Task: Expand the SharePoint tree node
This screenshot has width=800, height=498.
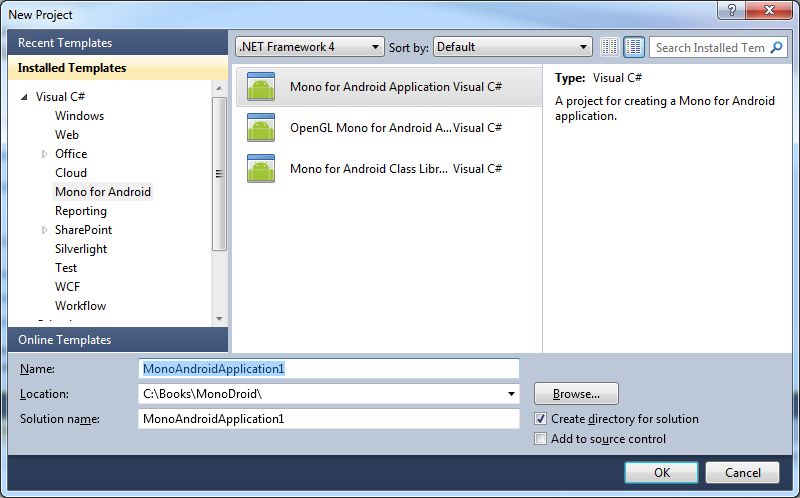Action: [x=44, y=230]
